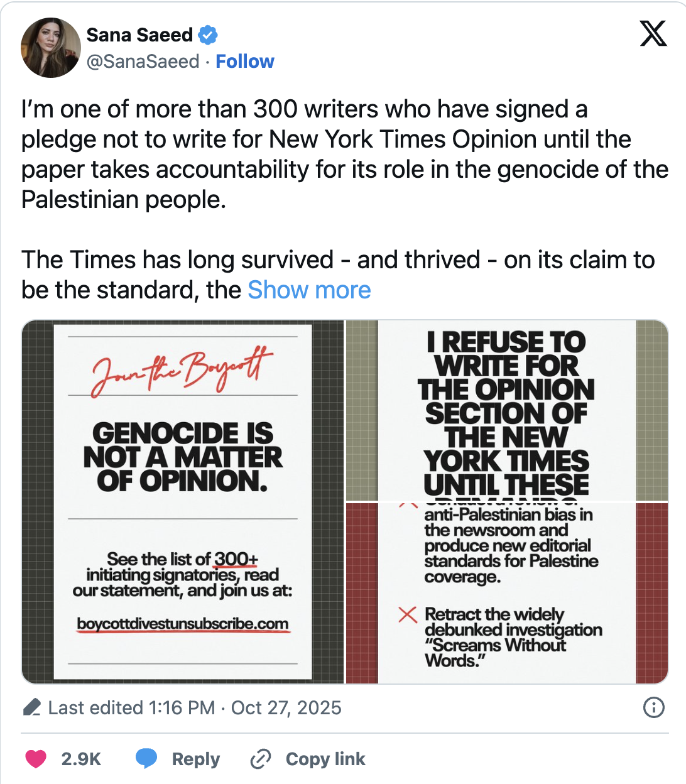This screenshot has width=686, height=784.
Task: View the 2.9K likes count
Action: click(81, 759)
